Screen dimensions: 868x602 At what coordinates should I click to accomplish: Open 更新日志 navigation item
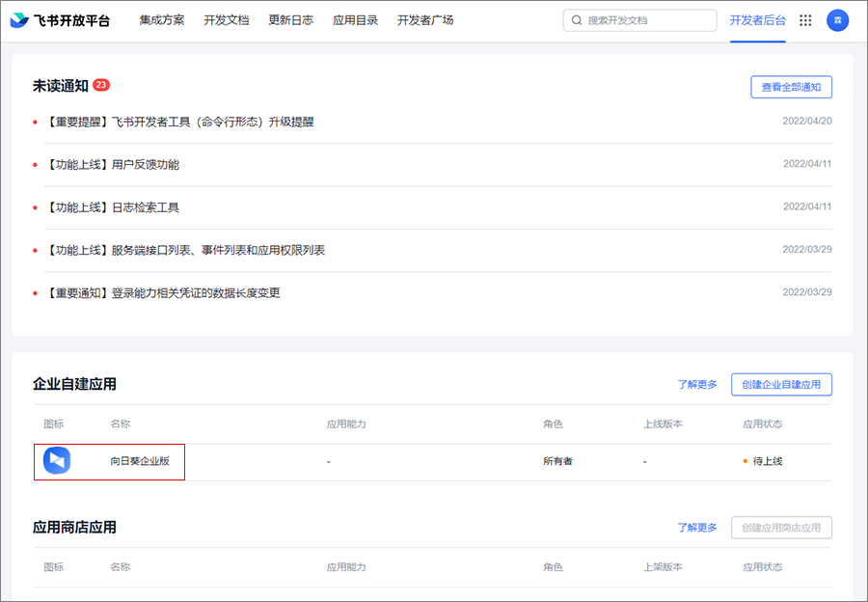tap(290, 20)
